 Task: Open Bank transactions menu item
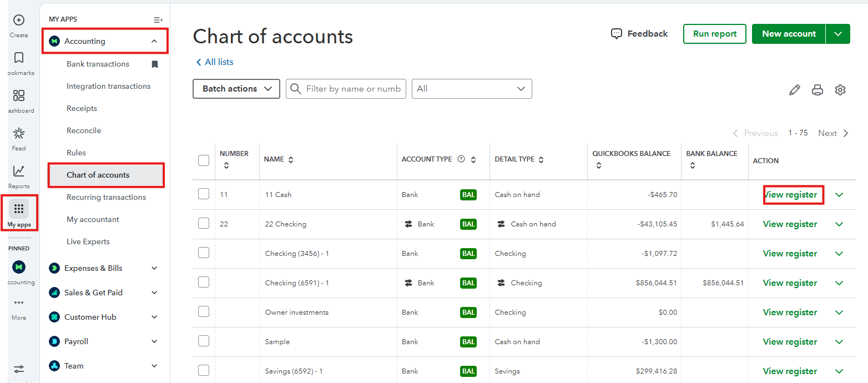tap(98, 64)
